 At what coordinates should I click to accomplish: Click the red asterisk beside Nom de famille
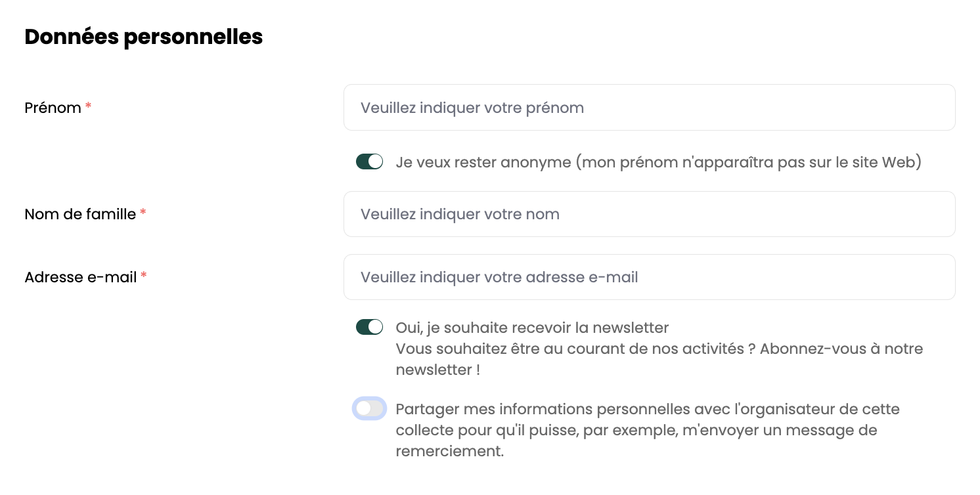143,213
